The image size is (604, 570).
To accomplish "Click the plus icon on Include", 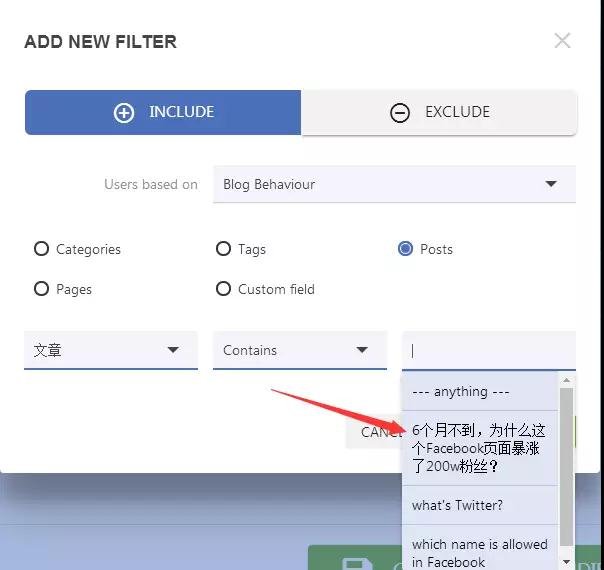I will coord(124,113).
